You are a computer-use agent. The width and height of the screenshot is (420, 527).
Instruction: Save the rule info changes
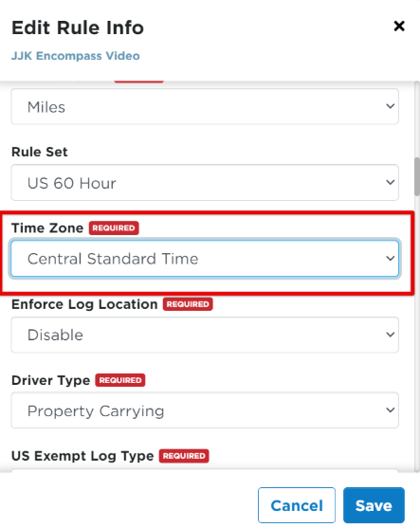(x=374, y=505)
